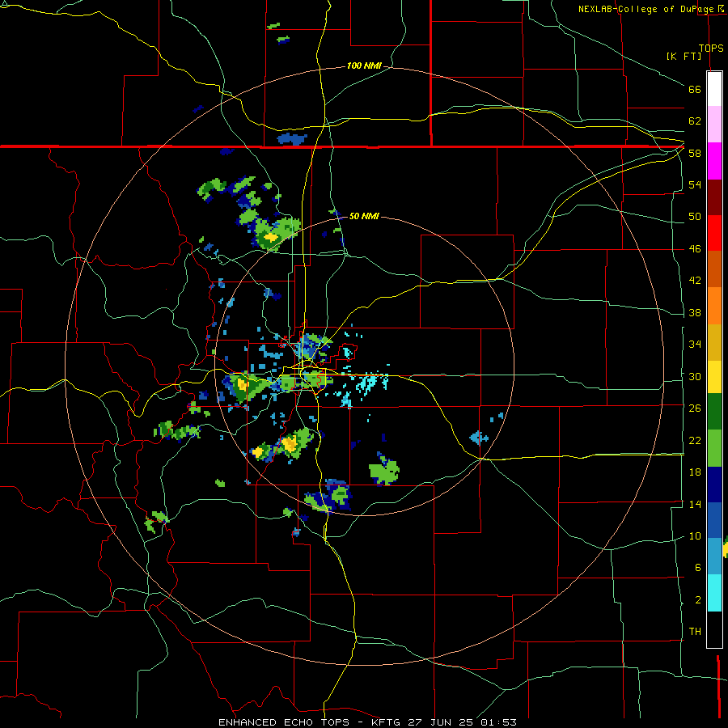Select the dark orange legend band
Viewport: 728px width, 728px height.
coord(714,269)
